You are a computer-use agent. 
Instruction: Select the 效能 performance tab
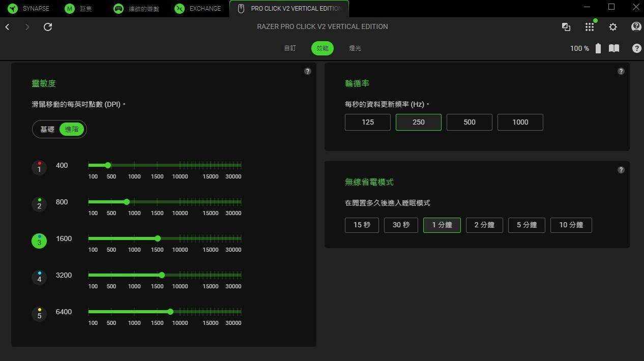click(323, 48)
